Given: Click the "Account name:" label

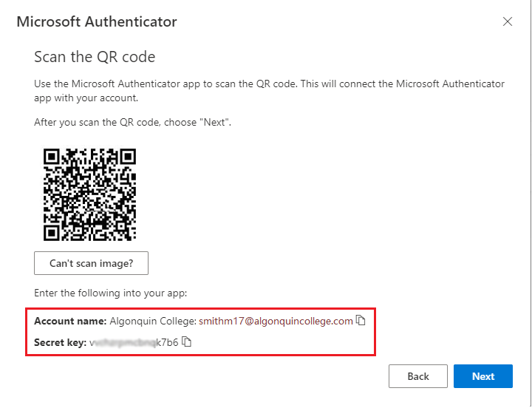Looking at the screenshot, I should pyautogui.click(x=69, y=321).
